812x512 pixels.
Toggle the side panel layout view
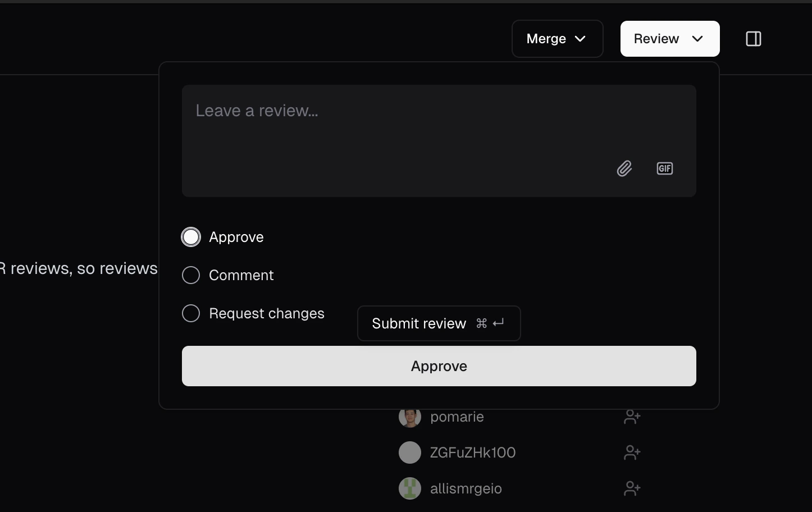click(x=753, y=39)
